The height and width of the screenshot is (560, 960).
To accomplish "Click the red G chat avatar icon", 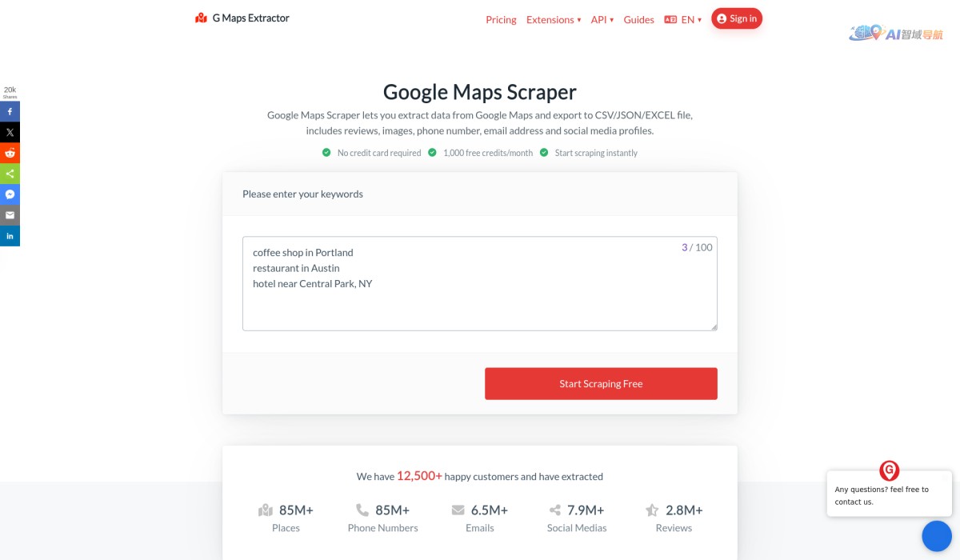I will [x=889, y=470].
